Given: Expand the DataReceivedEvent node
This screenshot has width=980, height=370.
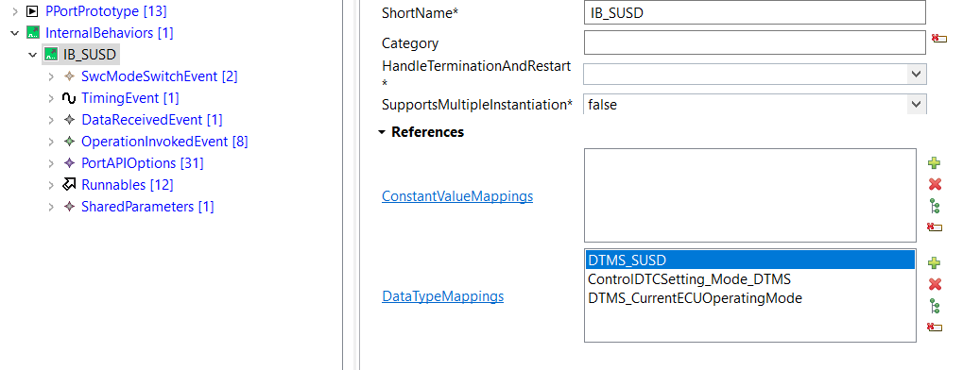Looking at the screenshot, I should click(x=51, y=120).
